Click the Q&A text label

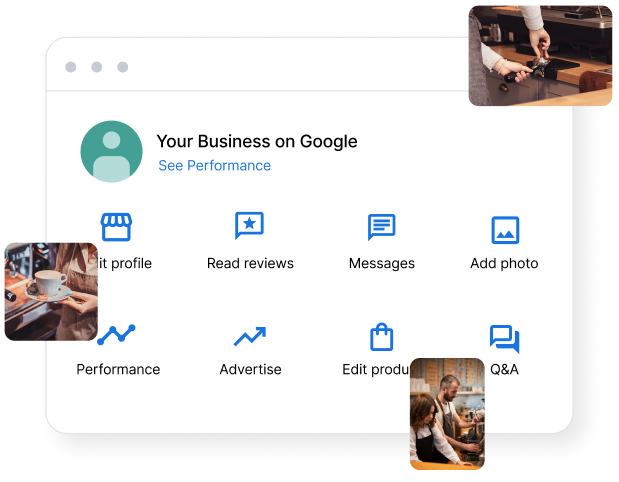(x=504, y=369)
